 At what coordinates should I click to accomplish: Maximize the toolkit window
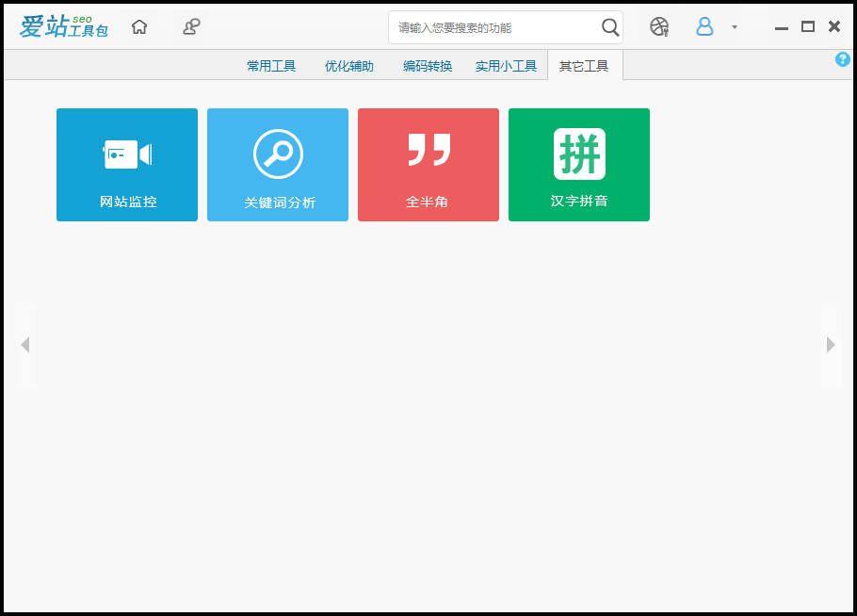pyautogui.click(x=808, y=26)
